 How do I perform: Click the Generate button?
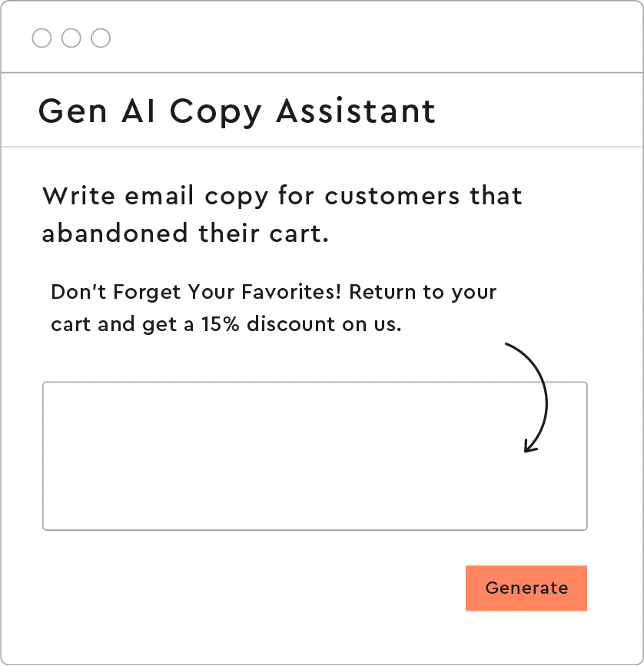click(x=526, y=588)
